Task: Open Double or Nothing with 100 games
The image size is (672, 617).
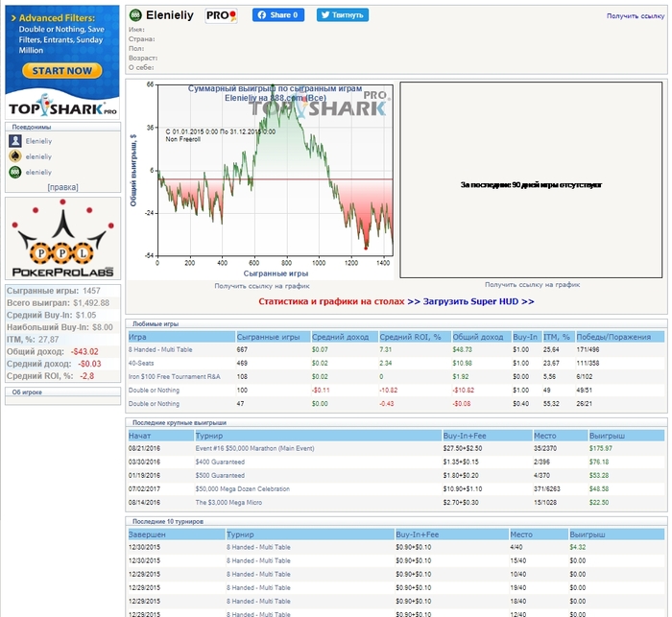Action: pos(154,391)
